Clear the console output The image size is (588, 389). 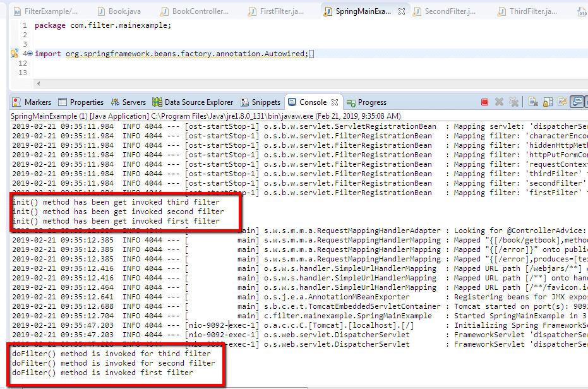click(533, 102)
